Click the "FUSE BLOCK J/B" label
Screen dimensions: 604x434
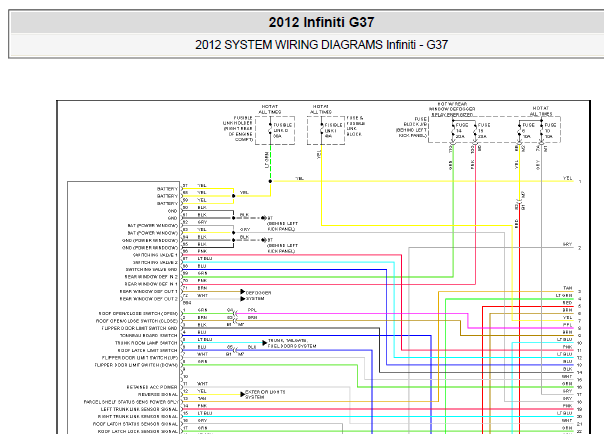pos(411,127)
